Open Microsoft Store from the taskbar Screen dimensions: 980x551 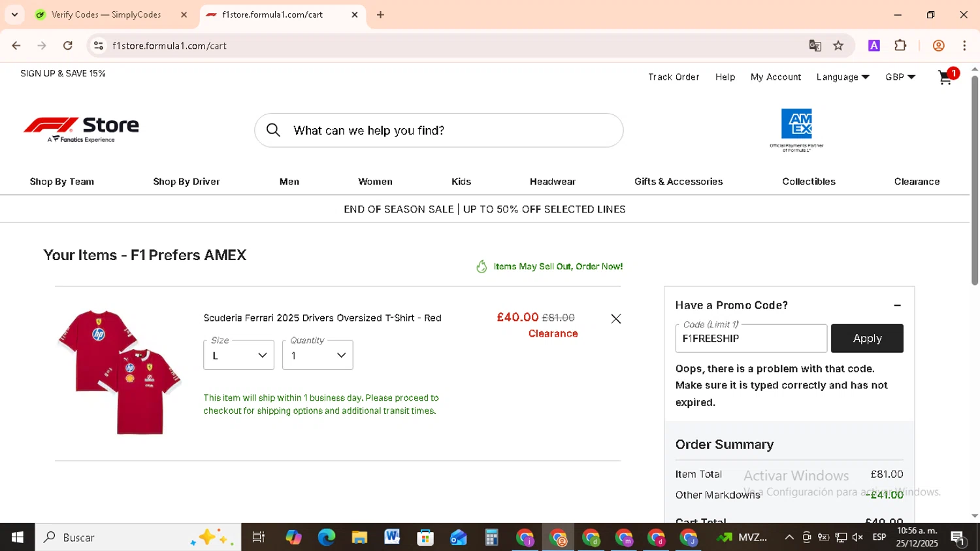pyautogui.click(x=425, y=537)
